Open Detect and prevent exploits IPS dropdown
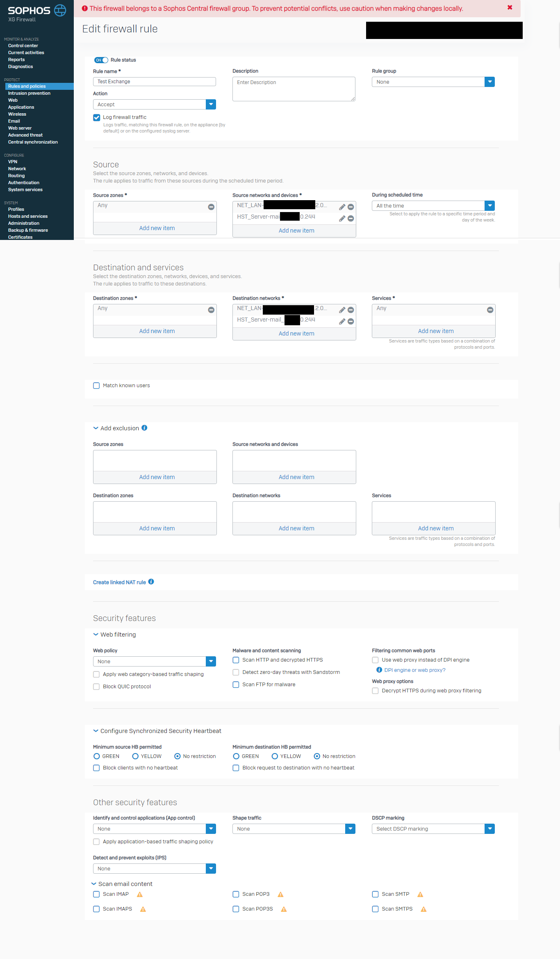Viewport: 560px width, 959px height. (x=155, y=869)
